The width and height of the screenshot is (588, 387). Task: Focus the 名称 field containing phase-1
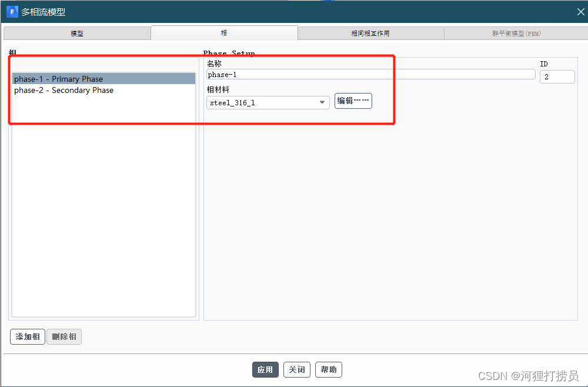point(370,75)
